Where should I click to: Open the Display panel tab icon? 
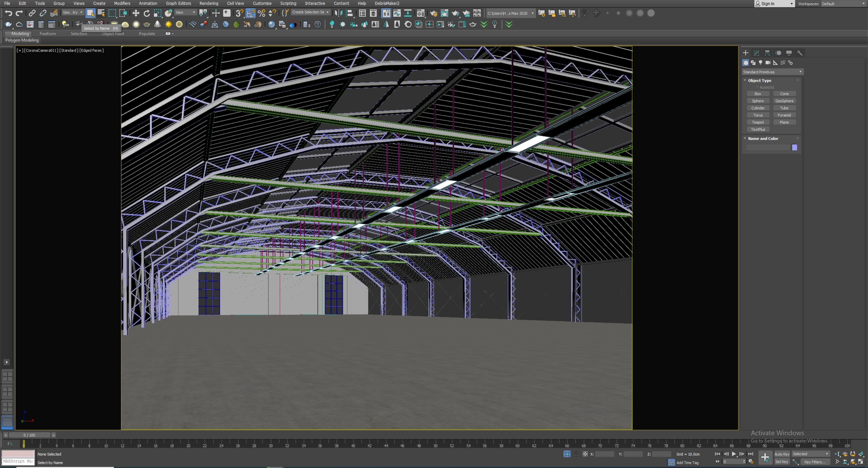pos(789,53)
